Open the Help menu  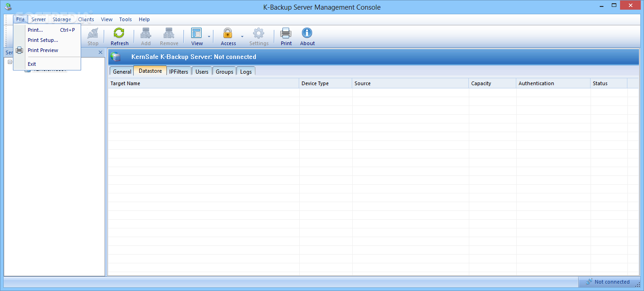(144, 19)
